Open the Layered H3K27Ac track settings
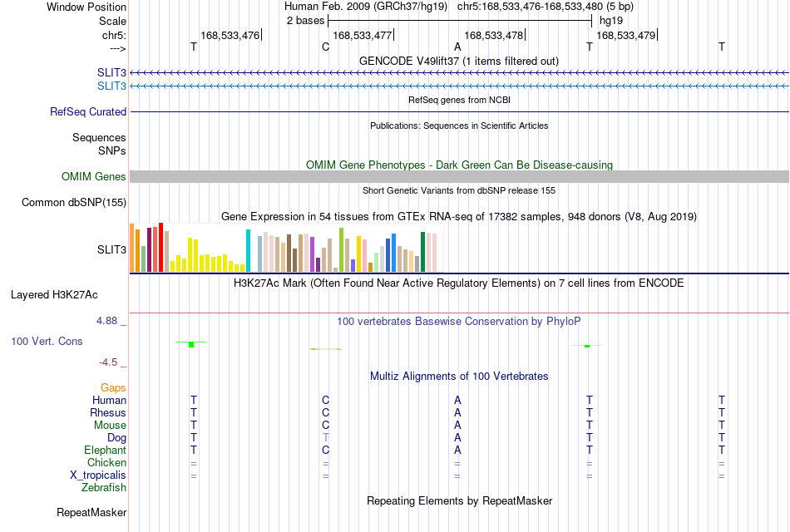 click(54, 295)
